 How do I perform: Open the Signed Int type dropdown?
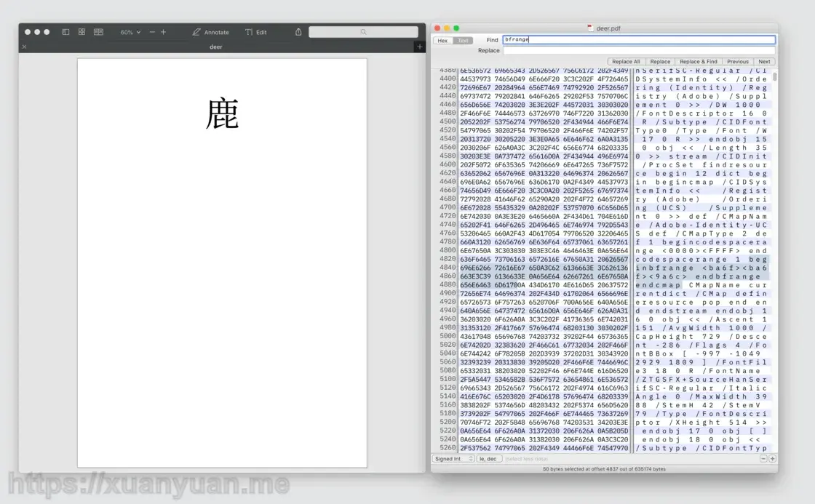click(x=453, y=459)
